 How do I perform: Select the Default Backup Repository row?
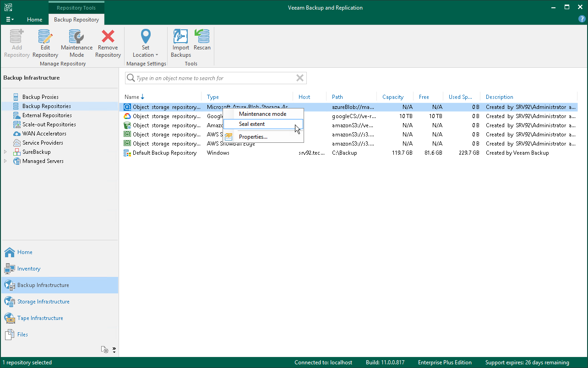click(348, 153)
